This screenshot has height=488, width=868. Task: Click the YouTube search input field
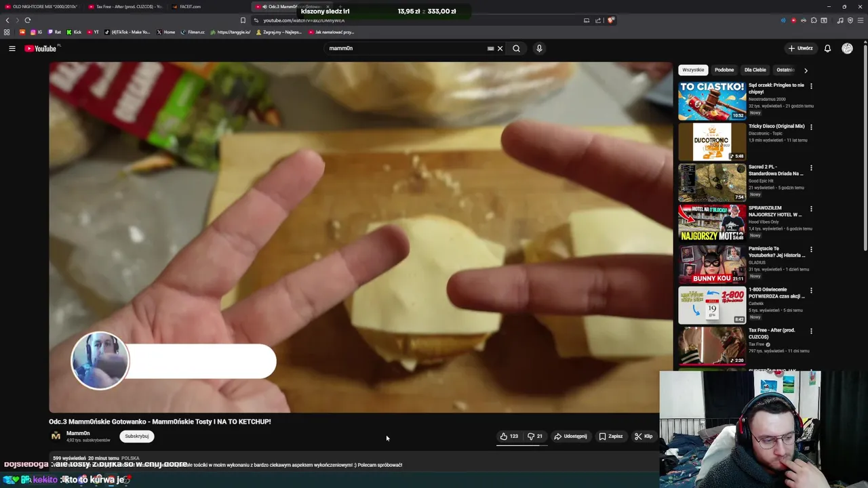point(407,48)
